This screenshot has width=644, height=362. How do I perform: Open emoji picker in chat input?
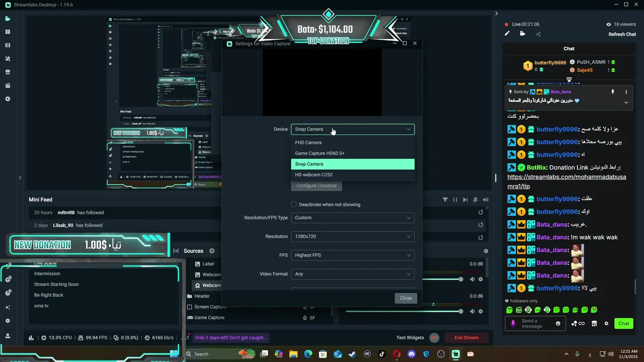coord(558,323)
